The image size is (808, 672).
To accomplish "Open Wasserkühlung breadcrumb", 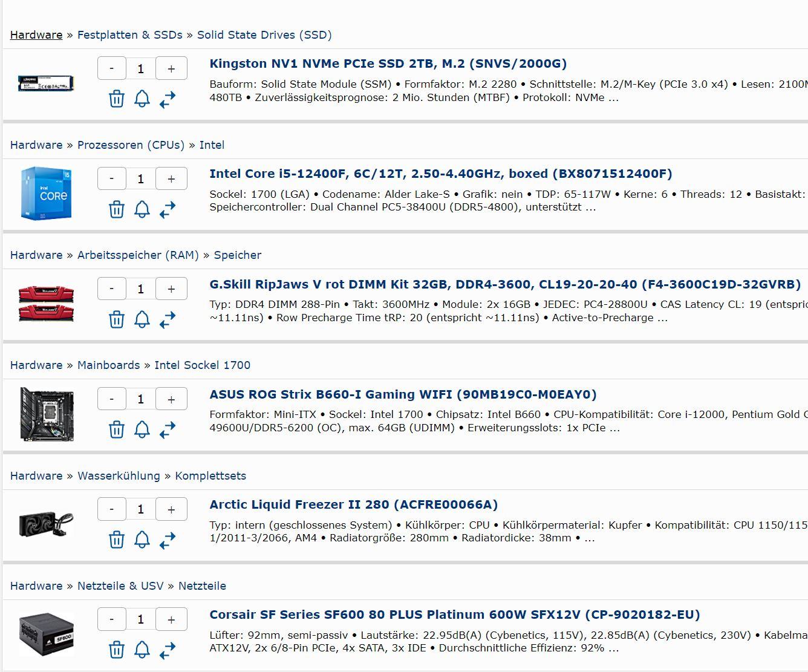I will coord(119,475).
